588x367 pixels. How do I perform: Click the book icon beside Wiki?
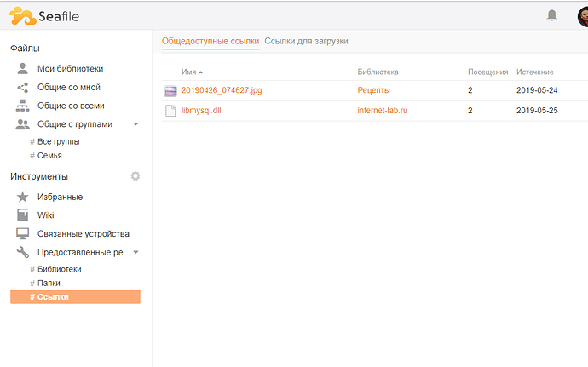pos(22,215)
